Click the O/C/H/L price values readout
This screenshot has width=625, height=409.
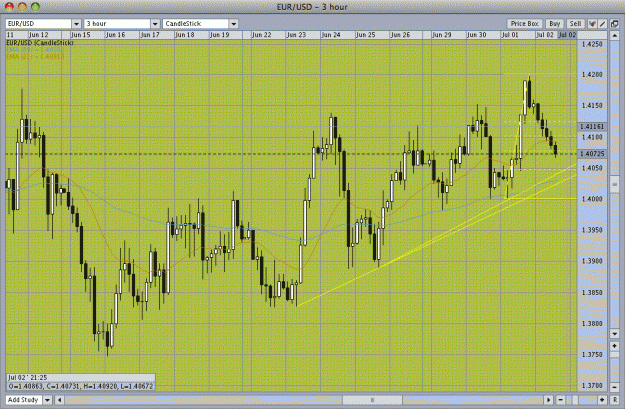[81, 386]
